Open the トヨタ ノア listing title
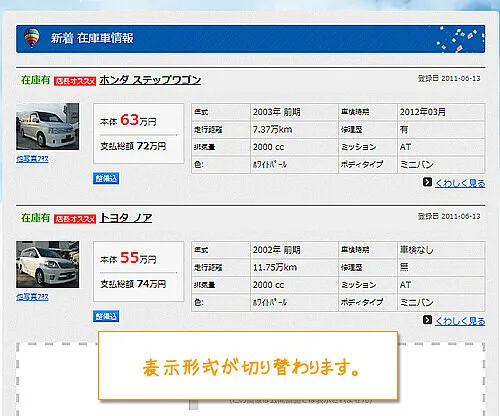The height and width of the screenshot is (416, 500). click(x=126, y=218)
